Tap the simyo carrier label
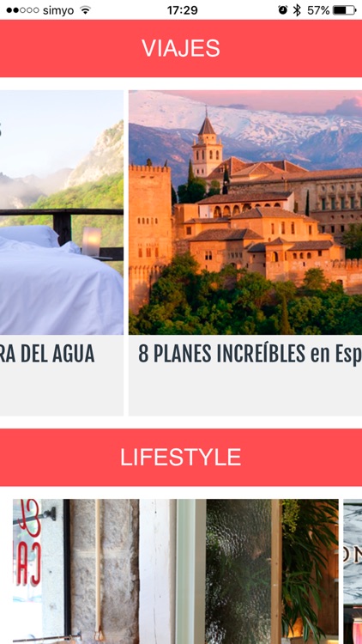Screen dimensions: 362x644 click(x=58, y=10)
